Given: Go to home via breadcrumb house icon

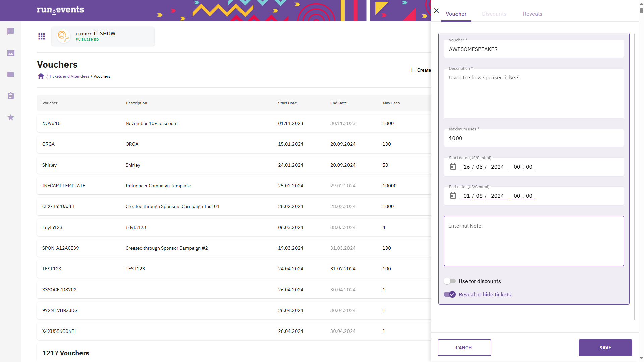Looking at the screenshot, I should (41, 76).
